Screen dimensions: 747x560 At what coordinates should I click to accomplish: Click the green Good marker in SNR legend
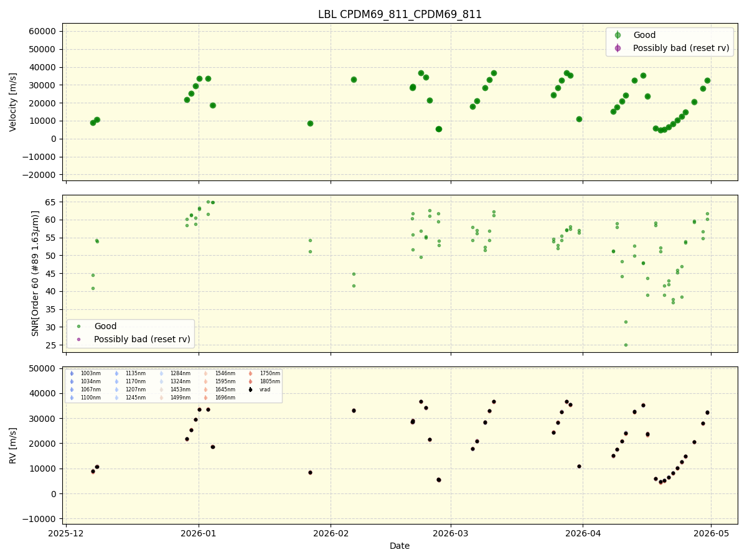pos(78,326)
